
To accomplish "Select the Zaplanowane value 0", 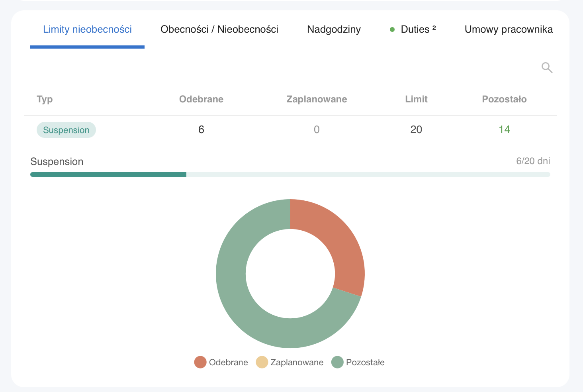I will click(x=317, y=129).
